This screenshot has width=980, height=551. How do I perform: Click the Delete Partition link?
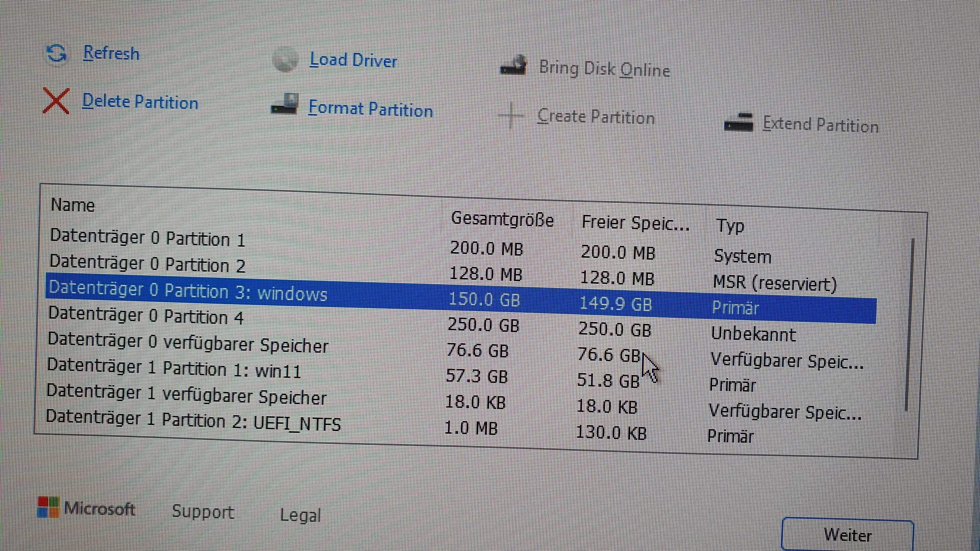[x=140, y=102]
